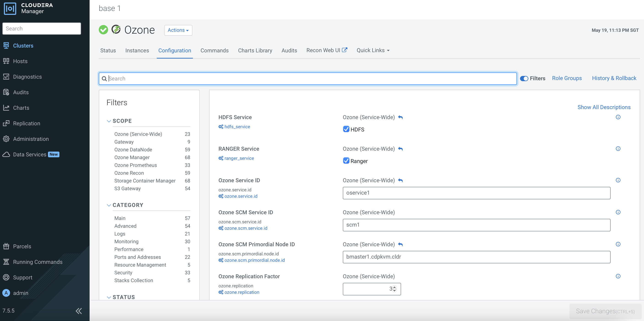Toggle the Filters switch off

coord(524,78)
